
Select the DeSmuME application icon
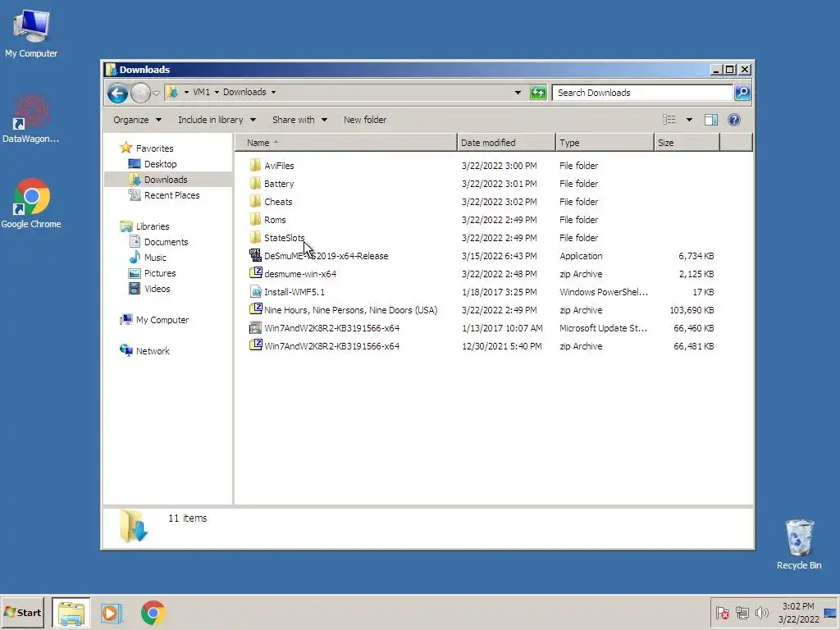pos(256,255)
